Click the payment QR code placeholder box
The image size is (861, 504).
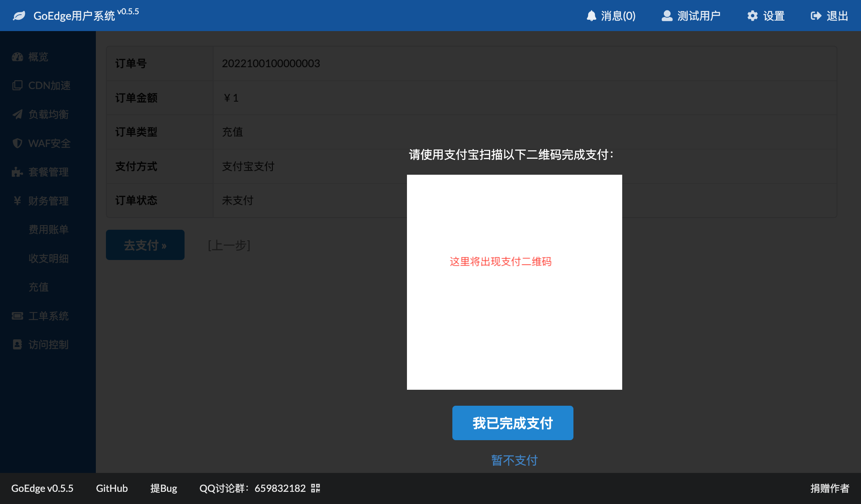pos(515,282)
